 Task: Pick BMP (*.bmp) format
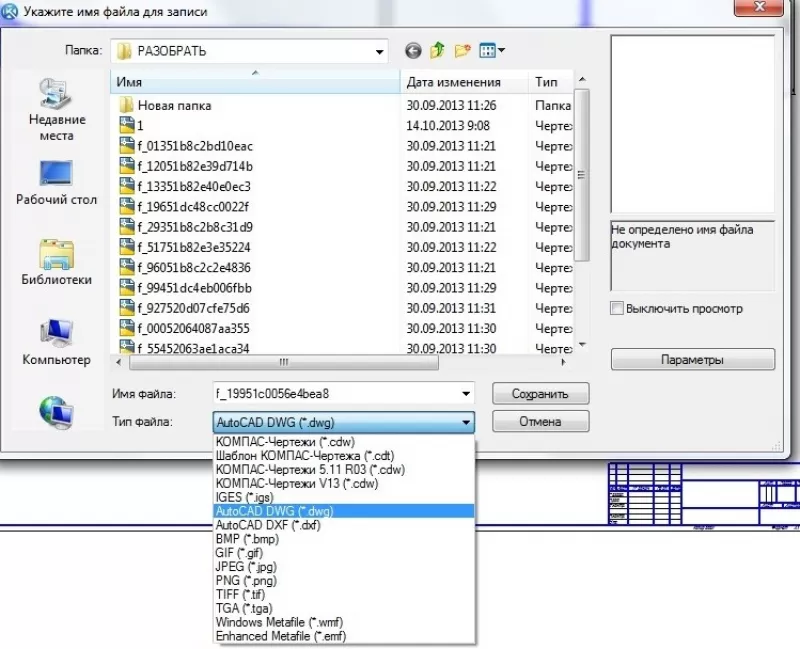point(344,539)
